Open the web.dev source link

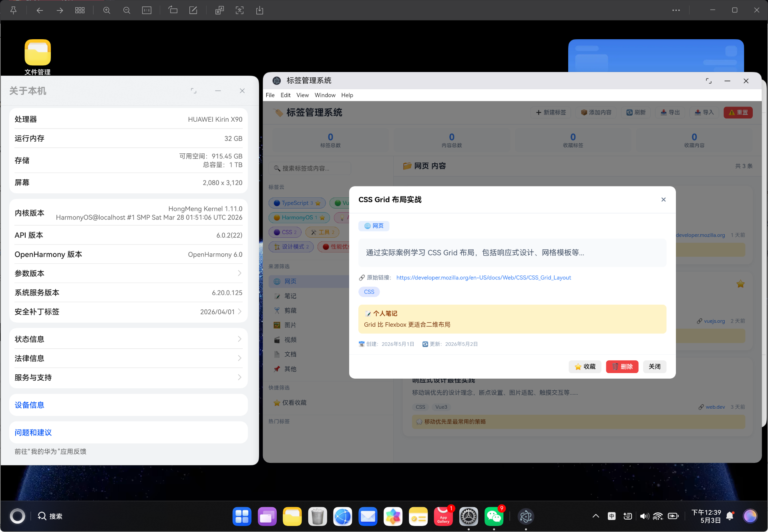coord(715,407)
